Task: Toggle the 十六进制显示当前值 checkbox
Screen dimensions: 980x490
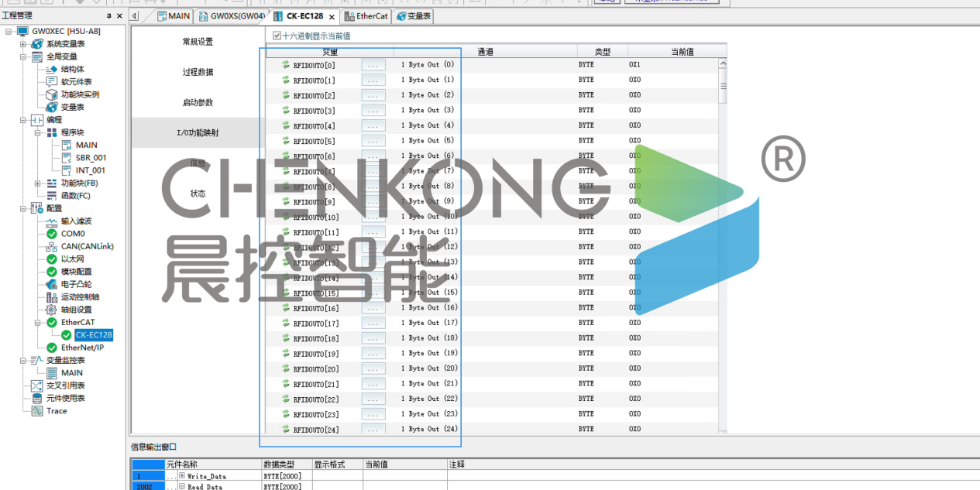Action: tap(277, 36)
